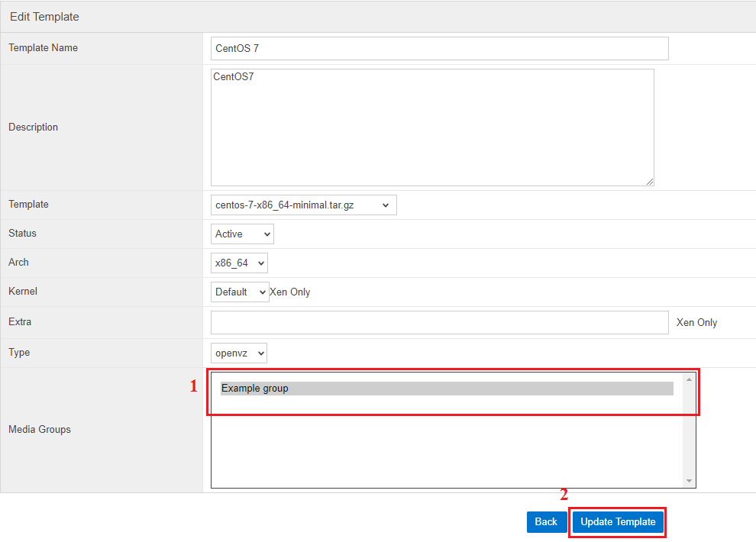The image size is (756, 542).
Task: Click Media Groups scrollbar down arrow
Action: tap(690, 481)
